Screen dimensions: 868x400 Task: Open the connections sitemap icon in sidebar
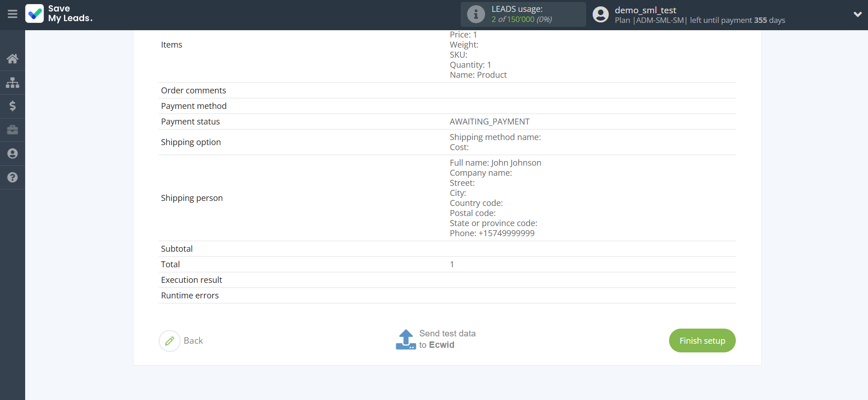click(x=12, y=82)
